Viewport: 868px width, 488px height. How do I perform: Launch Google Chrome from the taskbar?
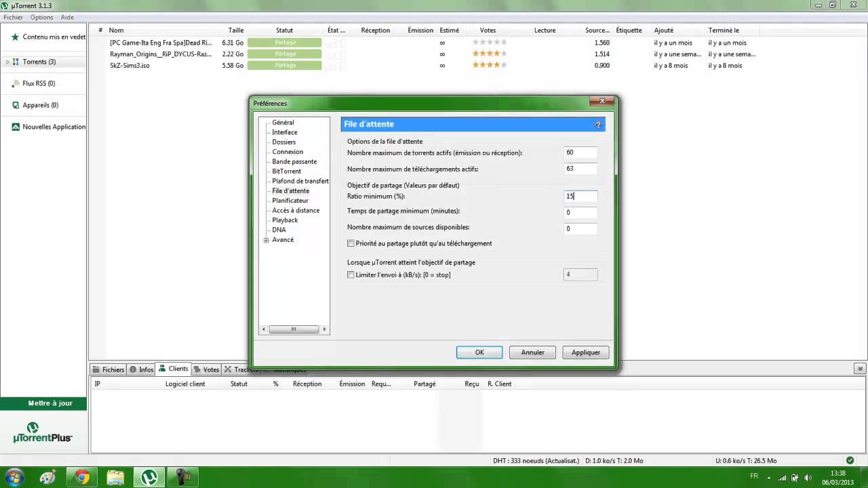[x=82, y=477]
